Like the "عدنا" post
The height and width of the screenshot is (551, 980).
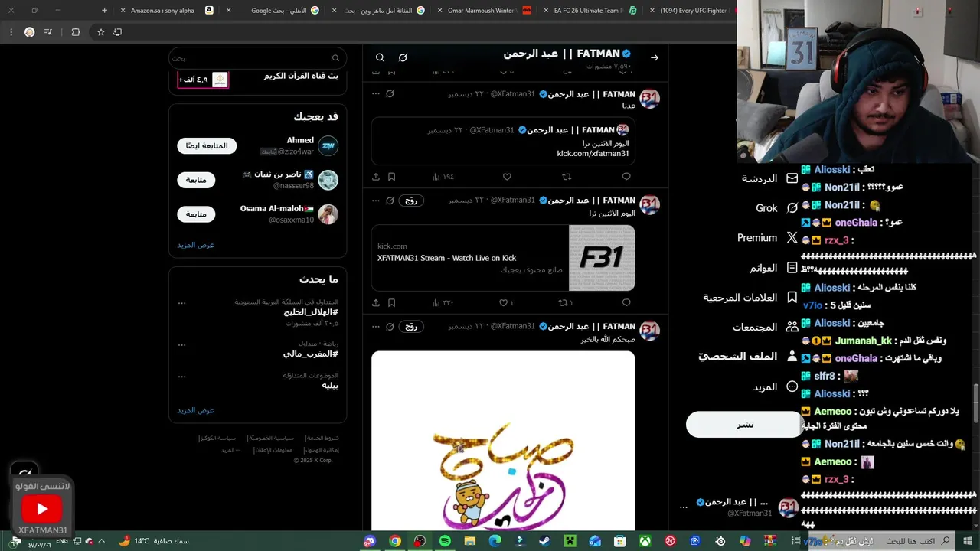pos(507,177)
